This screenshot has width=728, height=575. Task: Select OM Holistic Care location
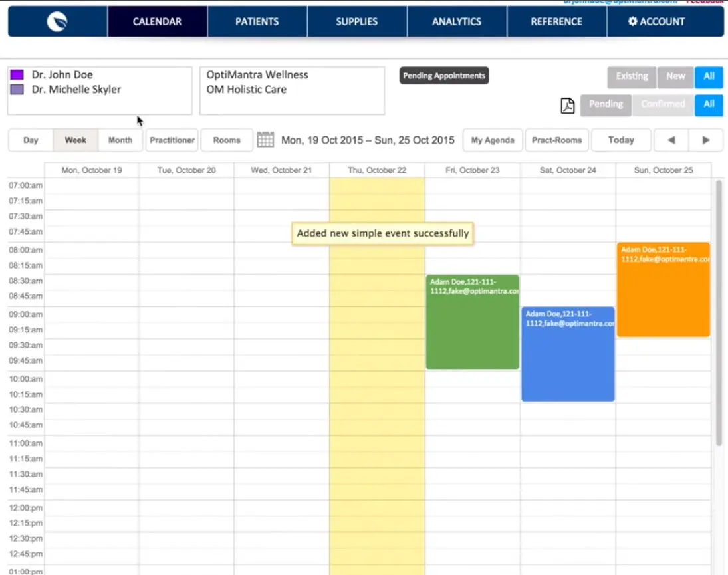[x=246, y=90]
